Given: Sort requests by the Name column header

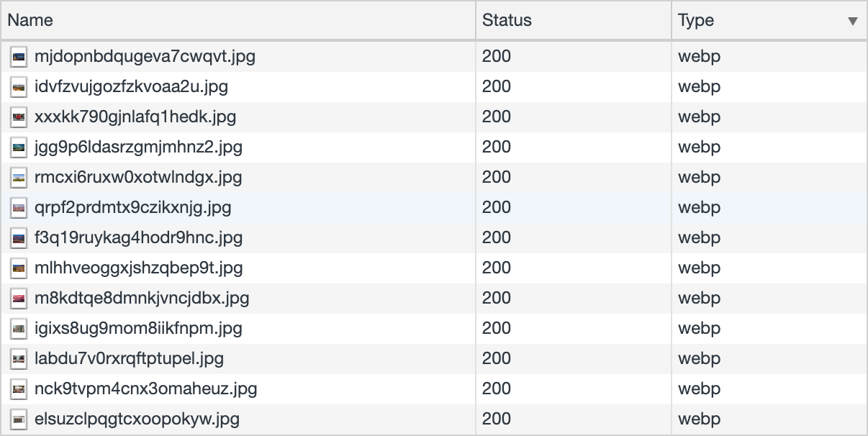Looking at the screenshot, I should tap(30, 20).
